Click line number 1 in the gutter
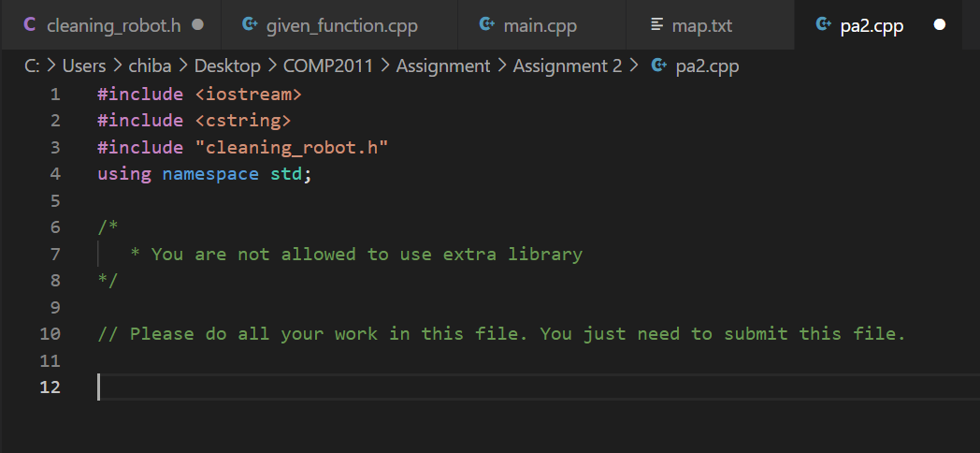 [55, 95]
